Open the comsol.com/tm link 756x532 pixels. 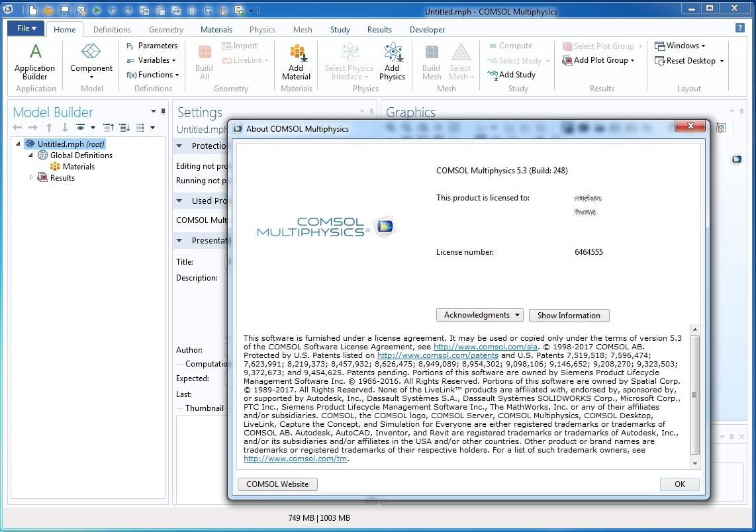point(295,459)
